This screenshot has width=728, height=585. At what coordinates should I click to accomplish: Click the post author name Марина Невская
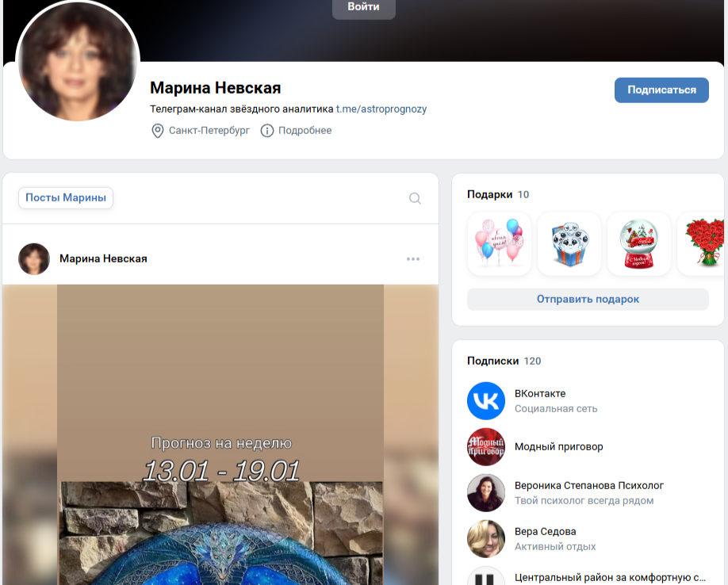(x=103, y=259)
